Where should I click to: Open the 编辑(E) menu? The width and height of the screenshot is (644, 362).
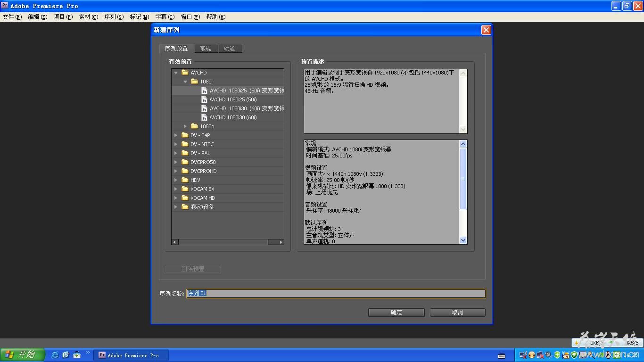pyautogui.click(x=38, y=17)
